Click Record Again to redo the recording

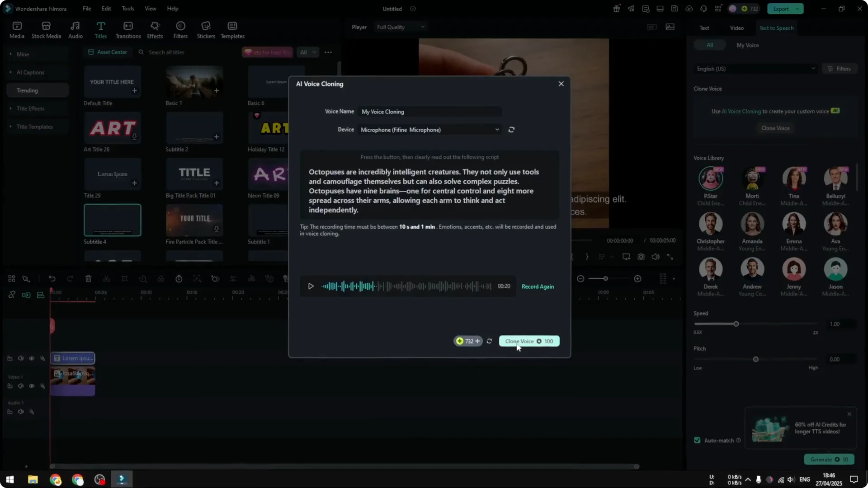(538, 286)
